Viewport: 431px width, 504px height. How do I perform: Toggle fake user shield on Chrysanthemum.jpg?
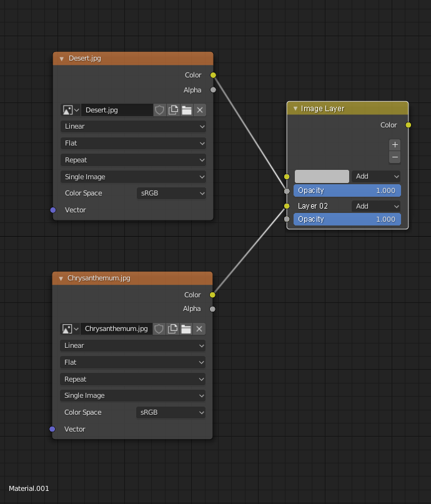click(159, 329)
